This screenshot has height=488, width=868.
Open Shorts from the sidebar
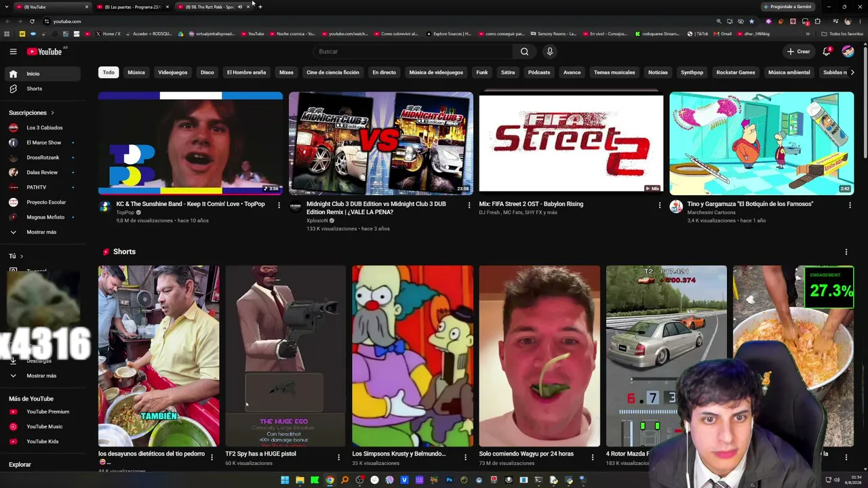pos(43,89)
